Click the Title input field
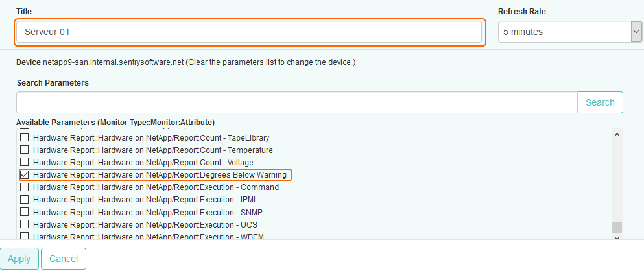This screenshot has width=644, height=271. (x=249, y=32)
